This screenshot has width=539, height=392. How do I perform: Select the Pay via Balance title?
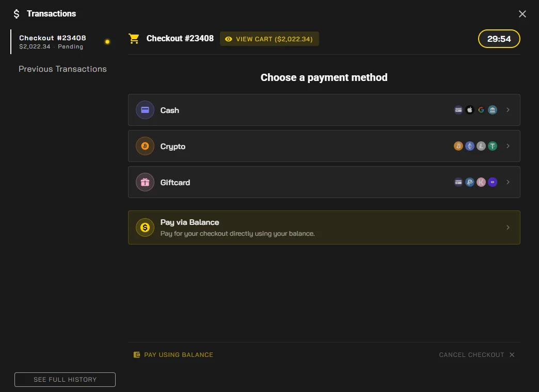click(x=190, y=222)
